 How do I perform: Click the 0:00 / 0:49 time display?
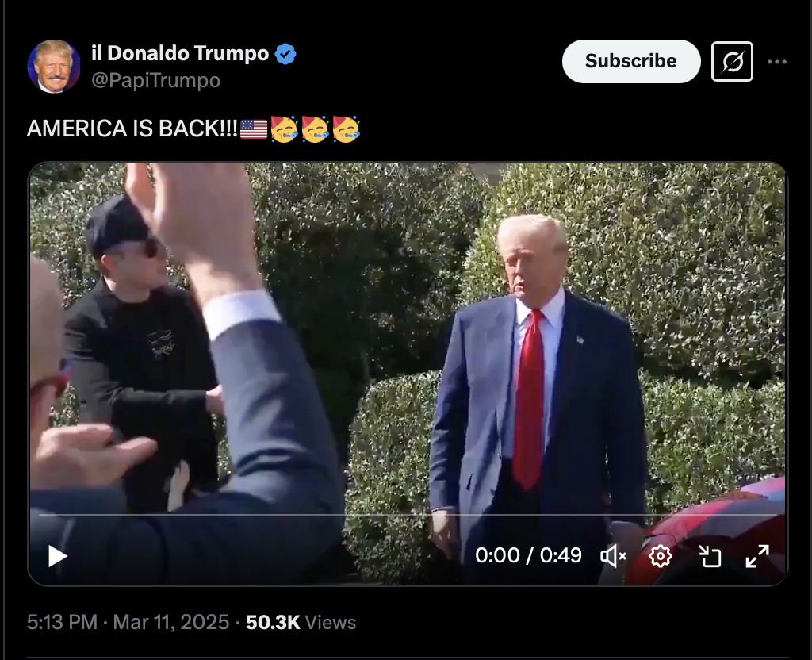tap(528, 555)
